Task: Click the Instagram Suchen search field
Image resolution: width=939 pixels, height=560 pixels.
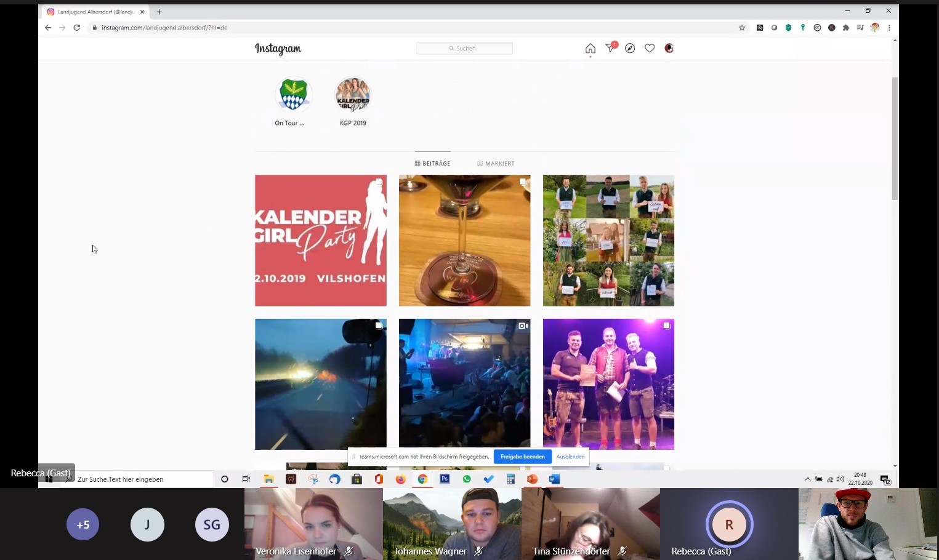Action: click(465, 49)
